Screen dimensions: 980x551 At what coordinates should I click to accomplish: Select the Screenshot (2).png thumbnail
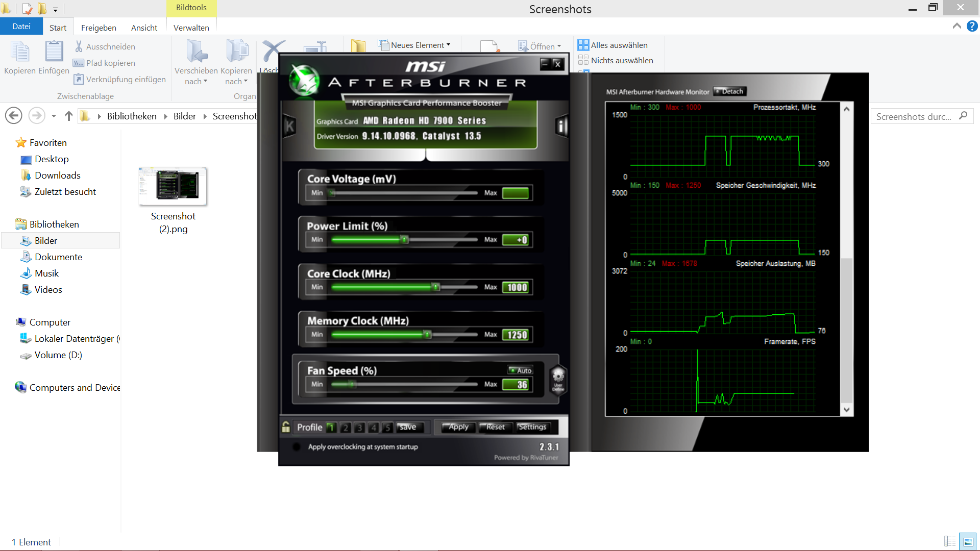pos(173,187)
